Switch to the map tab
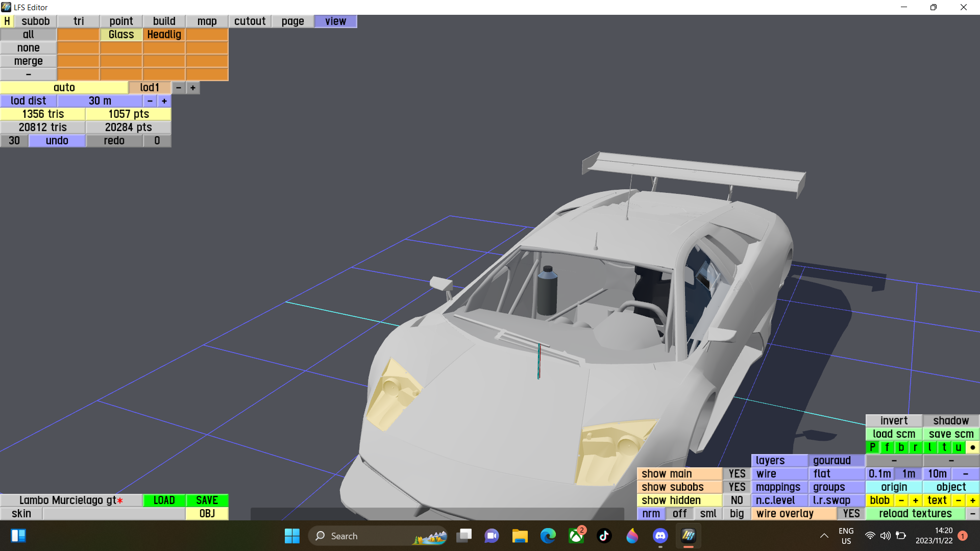 click(x=207, y=21)
